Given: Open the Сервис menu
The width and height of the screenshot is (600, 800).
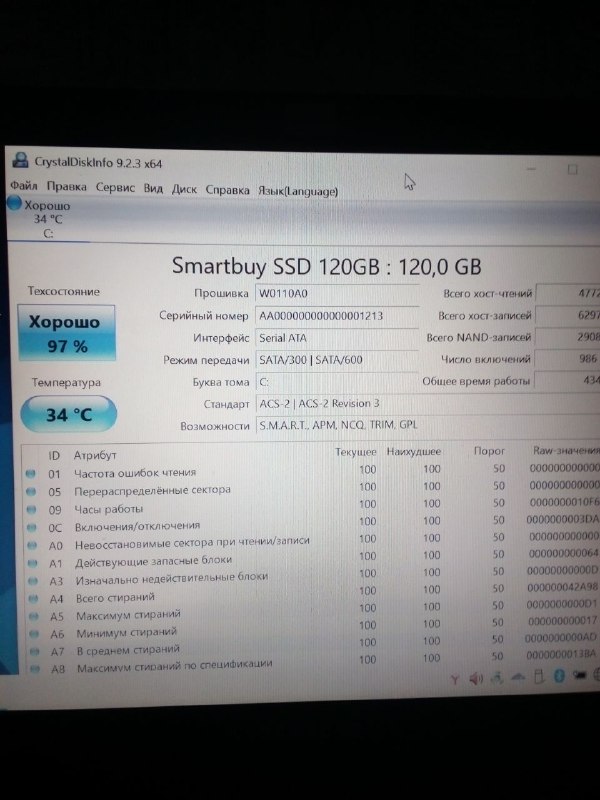Looking at the screenshot, I should [115, 188].
